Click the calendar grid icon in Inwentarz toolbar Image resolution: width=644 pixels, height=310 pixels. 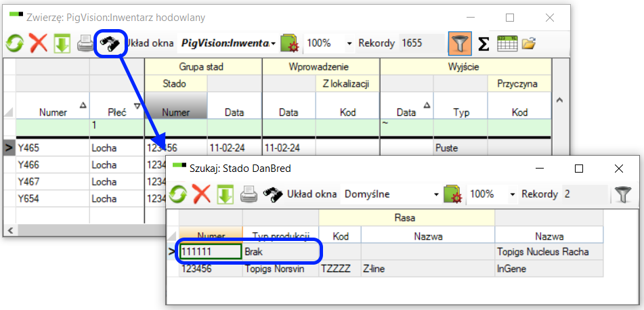(507, 43)
